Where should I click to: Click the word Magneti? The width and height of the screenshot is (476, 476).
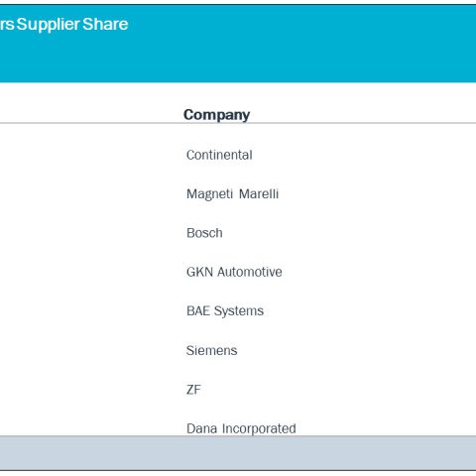209,194
